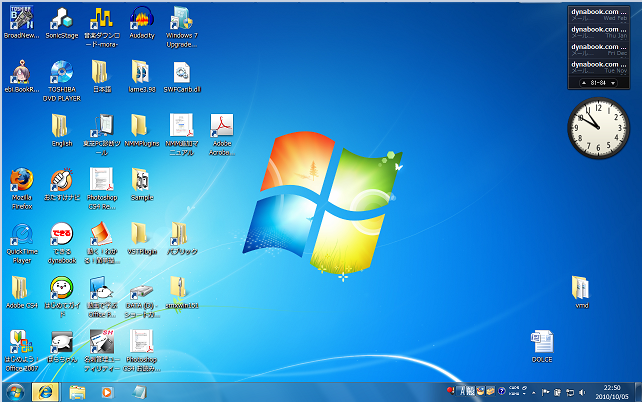Open the dynabook.com feed headline dated Thu Jan
This screenshot has height=402, width=642.
coord(599,32)
